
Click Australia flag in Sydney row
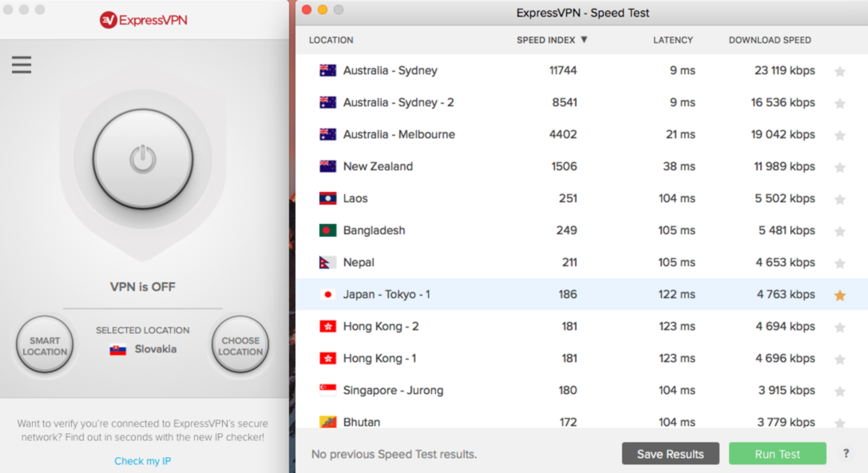327,70
